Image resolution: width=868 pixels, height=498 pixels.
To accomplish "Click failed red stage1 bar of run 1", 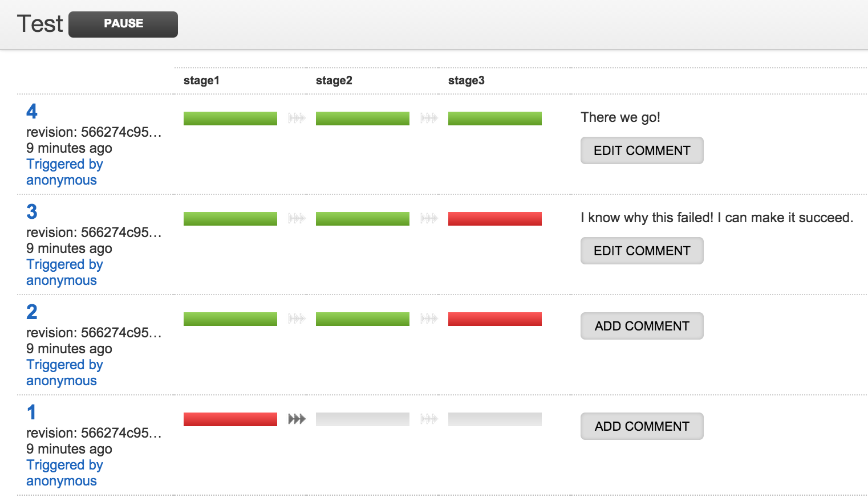I will [x=230, y=419].
